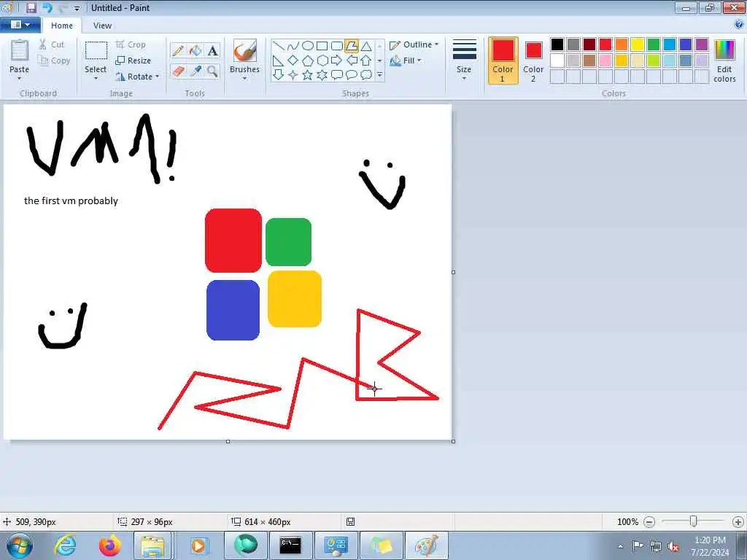Open Command Prompt from taskbar

tap(290, 545)
